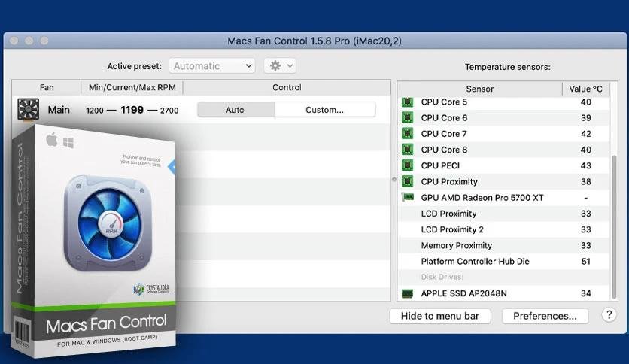Select the Memory Proximity sensor row
Screen dimensions: 629x364
[504, 245]
